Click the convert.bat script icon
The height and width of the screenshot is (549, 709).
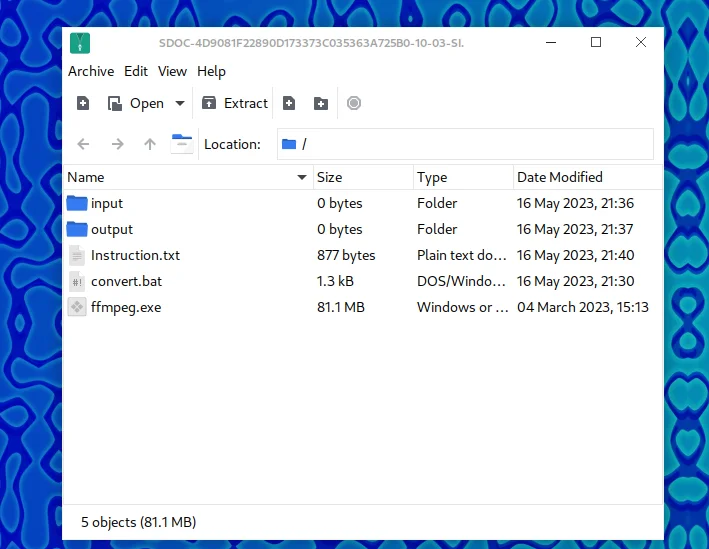pyautogui.click(x=77, y=281)
